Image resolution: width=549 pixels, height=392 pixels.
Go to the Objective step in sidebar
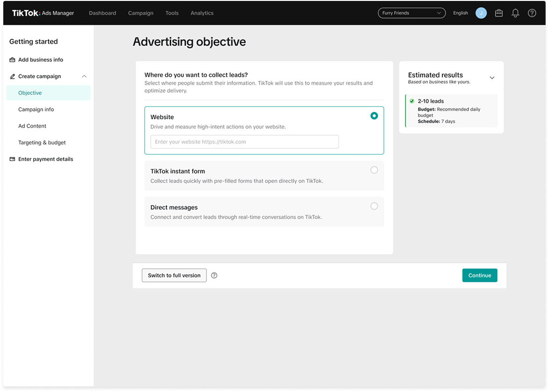pos(48,93)
